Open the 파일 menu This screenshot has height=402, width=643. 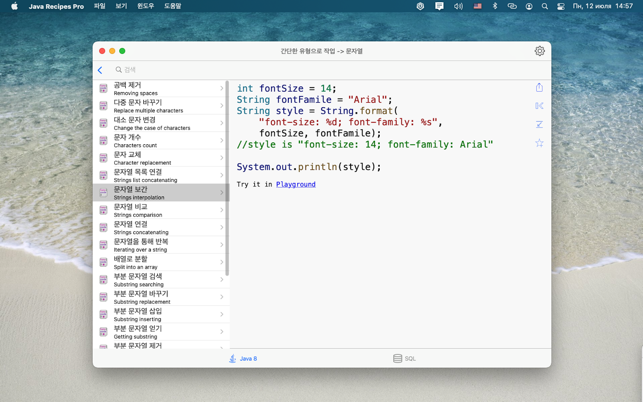pos(100,6)
